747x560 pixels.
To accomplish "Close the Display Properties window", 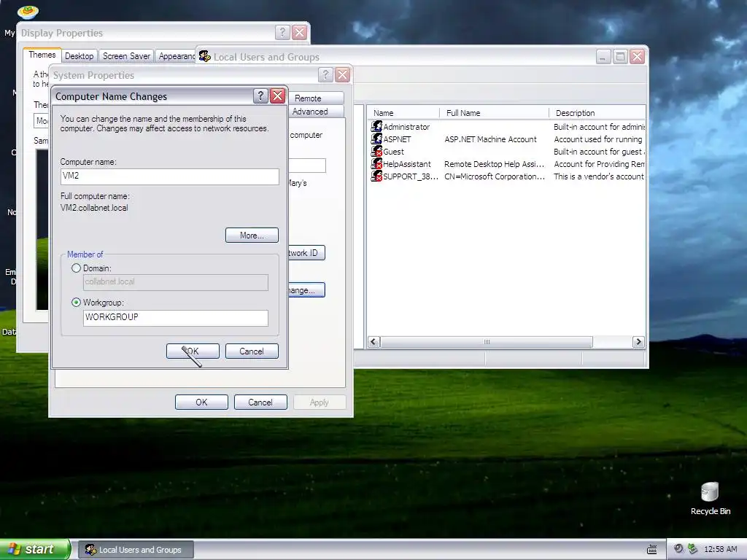I will [x=299, y=32].
